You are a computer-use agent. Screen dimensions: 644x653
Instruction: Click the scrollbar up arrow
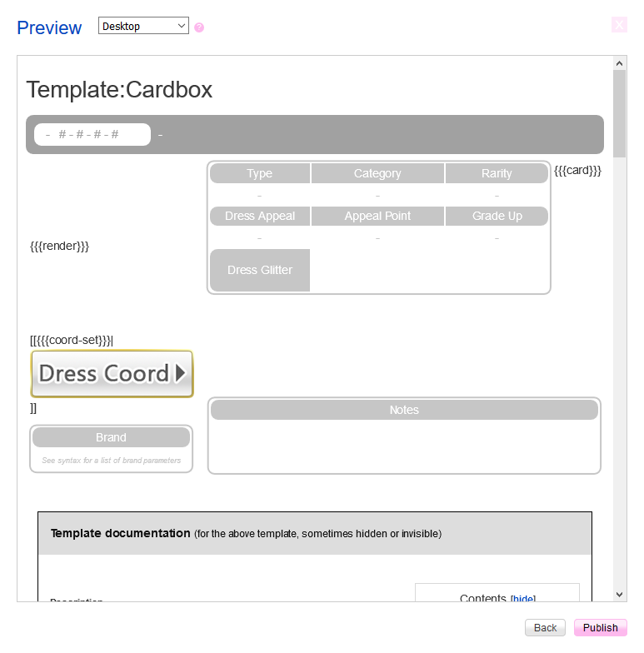(619, 63)
